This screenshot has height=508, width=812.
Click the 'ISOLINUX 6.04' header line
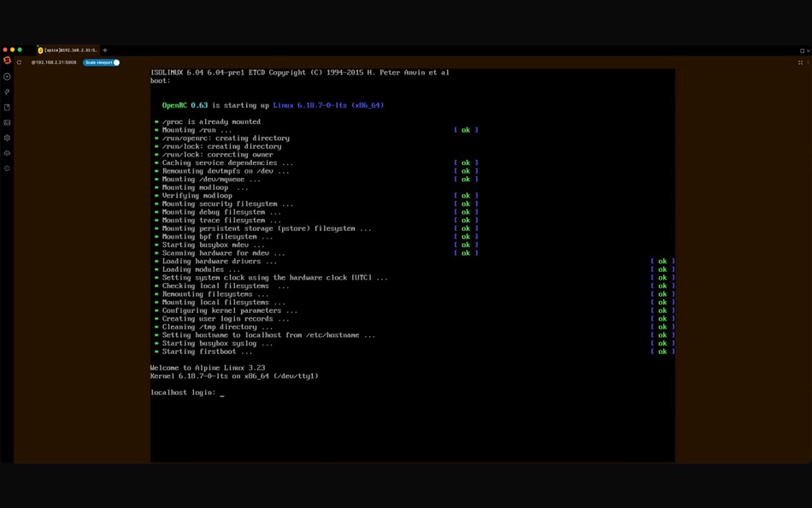click(x=300, y=73)
